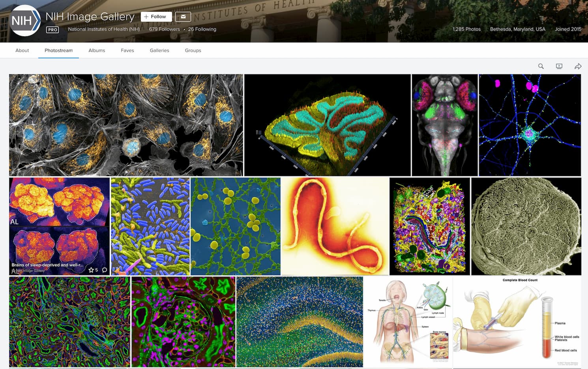Open the lymphatic system anatomy illustration
This screenshot has width=588, height=369.
pos(408,322)
